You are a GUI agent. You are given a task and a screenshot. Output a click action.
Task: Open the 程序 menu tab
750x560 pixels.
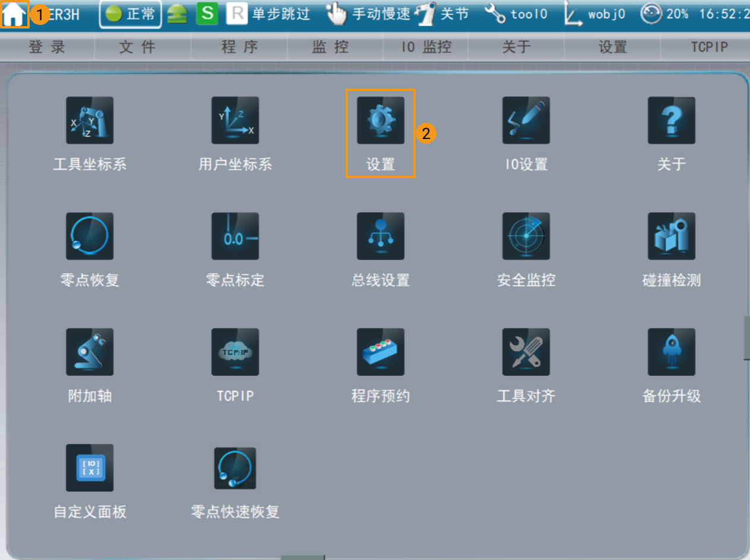click(x=239, y=48)
